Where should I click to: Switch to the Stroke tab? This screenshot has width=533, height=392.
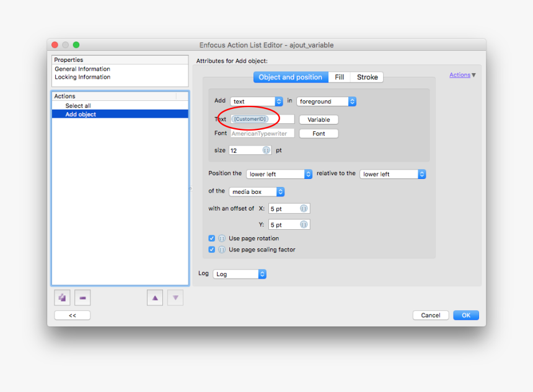(x=367, y=77)
